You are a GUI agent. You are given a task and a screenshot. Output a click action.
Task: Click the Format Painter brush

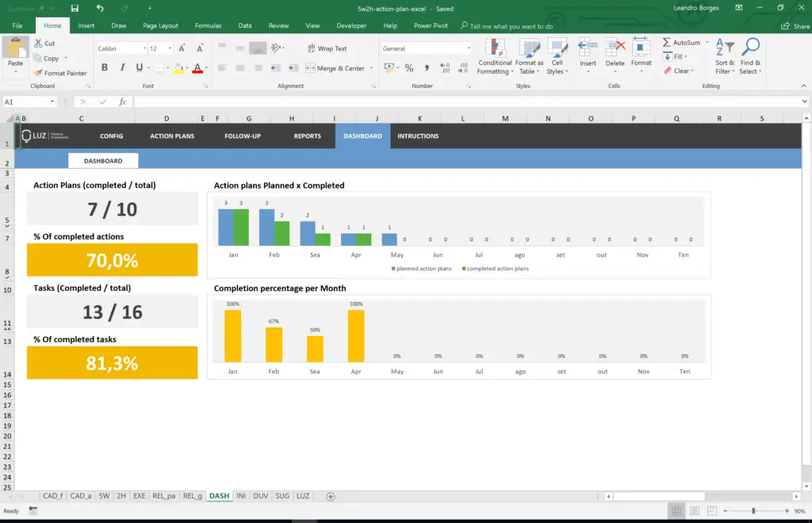tap(38, 73)
